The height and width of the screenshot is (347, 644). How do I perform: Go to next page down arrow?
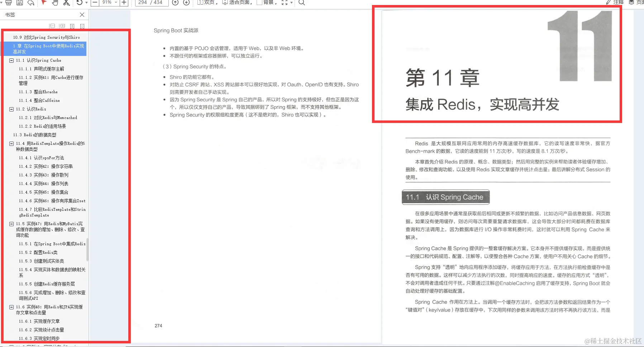[186, 3]
